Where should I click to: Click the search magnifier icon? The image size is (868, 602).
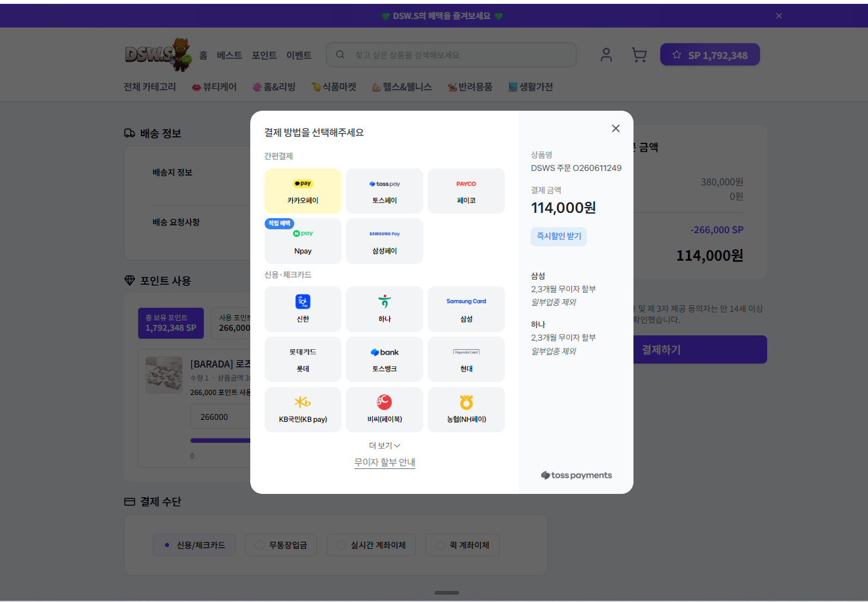(x=340, y=55)
